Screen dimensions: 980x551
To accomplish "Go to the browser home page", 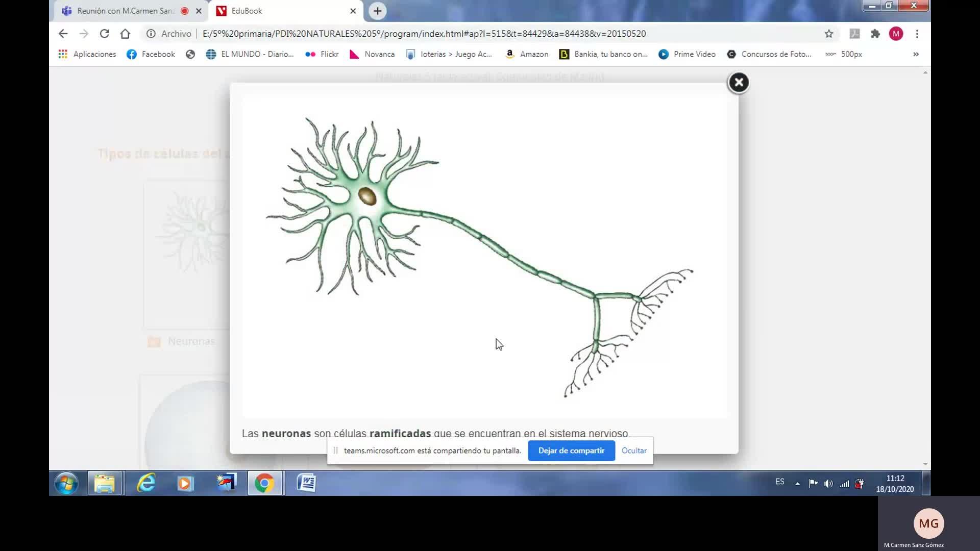I will click(125, 34).
